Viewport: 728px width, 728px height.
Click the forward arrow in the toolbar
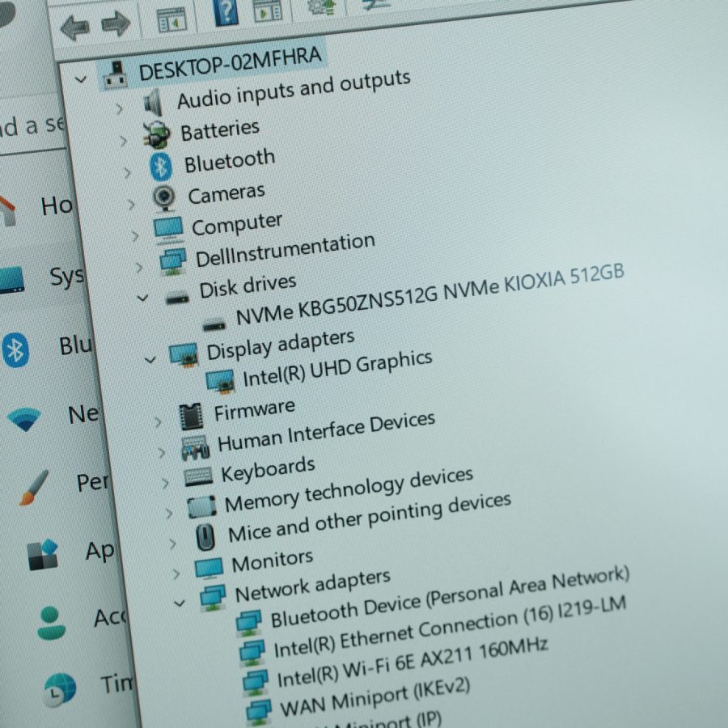(x=115, y=23)
